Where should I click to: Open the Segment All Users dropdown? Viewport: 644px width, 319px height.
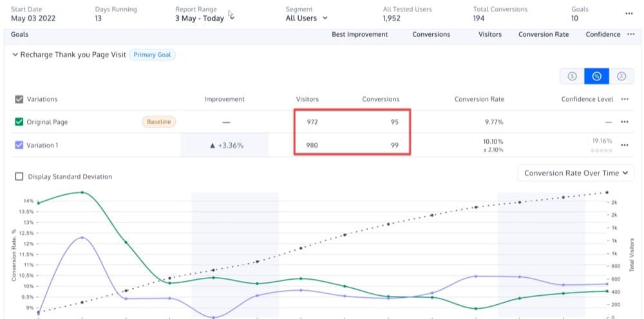(307, 18)
